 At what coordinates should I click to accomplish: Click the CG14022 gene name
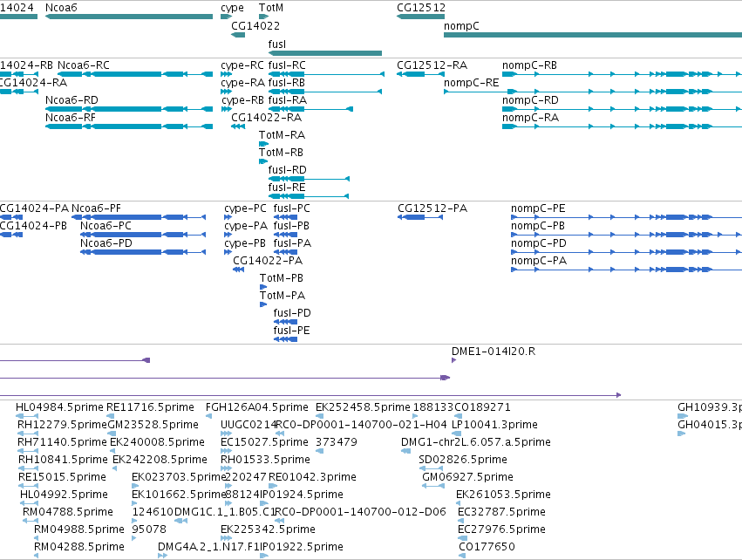255,25
